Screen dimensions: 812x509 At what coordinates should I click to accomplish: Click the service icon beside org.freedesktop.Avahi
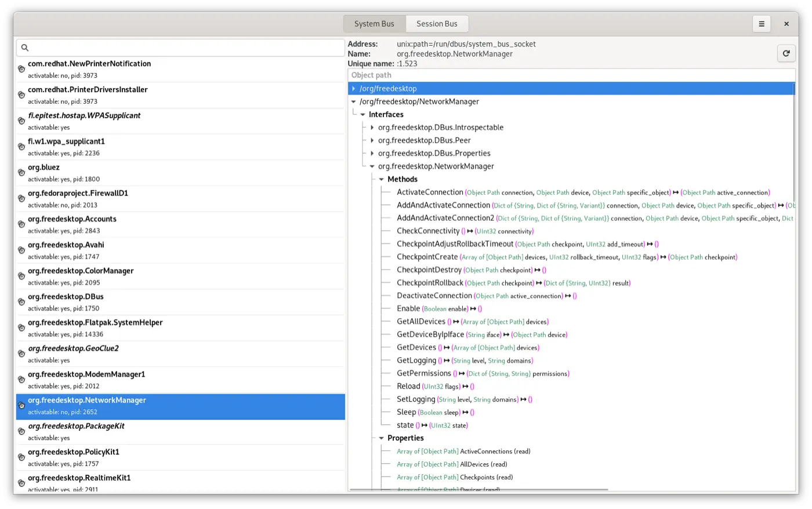21,250
